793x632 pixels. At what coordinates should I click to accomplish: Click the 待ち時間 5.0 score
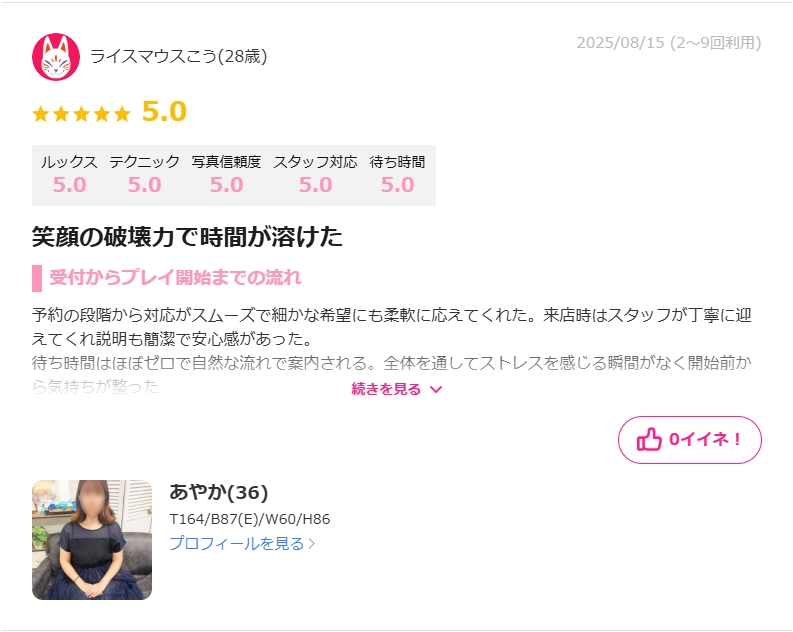pos(398,185)
